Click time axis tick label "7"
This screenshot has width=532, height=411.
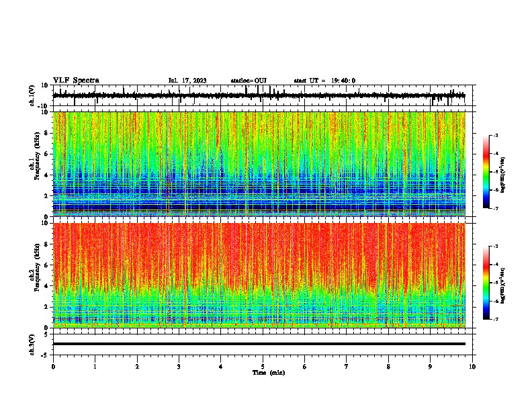point(347,367)
